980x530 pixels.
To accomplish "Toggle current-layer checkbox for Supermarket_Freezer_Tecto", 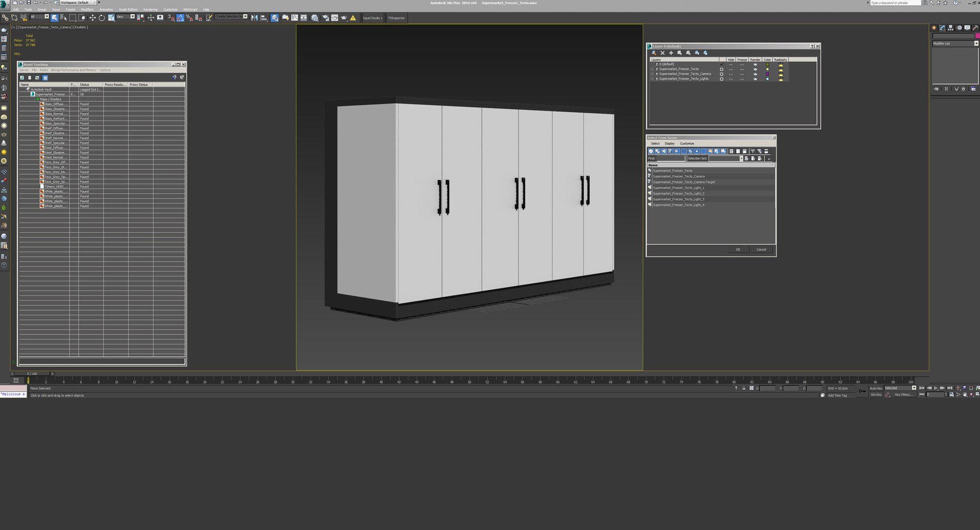I will 721,69.
